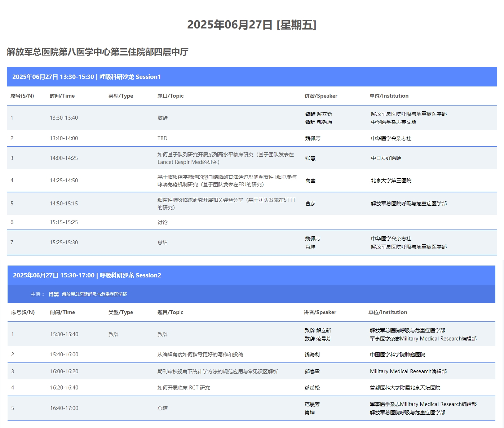Click institution 中日友好医院
The width and height of the screenshot is (504, 428).
[386, 158]
